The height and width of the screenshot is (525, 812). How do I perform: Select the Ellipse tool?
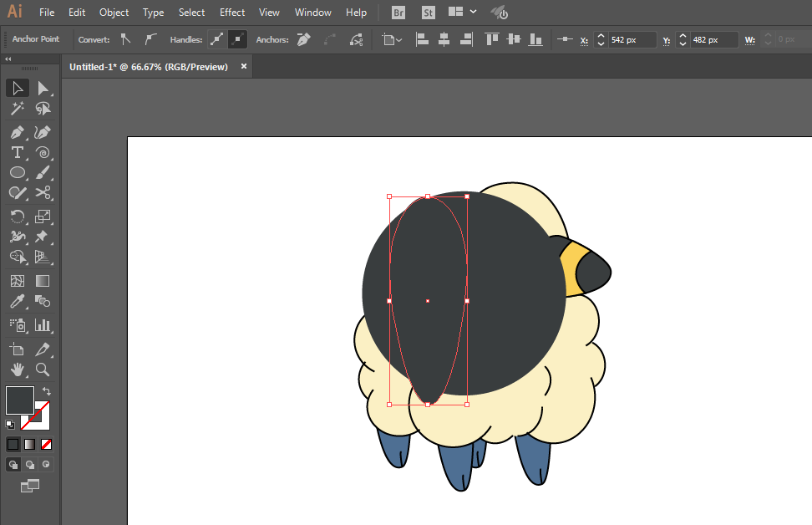[17, 172]
